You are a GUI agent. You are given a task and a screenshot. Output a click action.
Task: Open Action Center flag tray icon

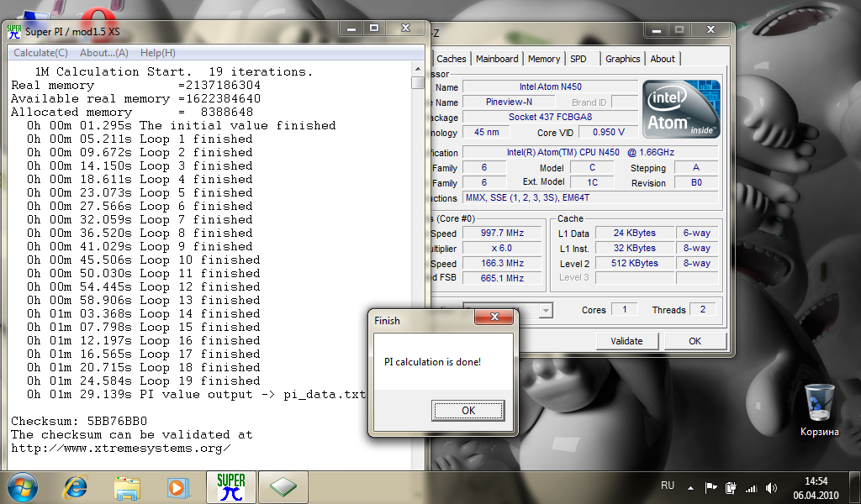tap(711, 487)
